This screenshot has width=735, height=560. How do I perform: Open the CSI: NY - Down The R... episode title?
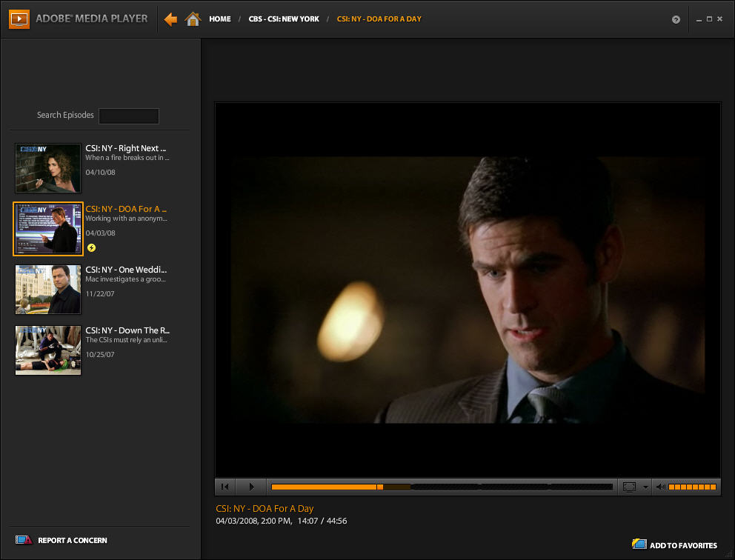[127, 330]
